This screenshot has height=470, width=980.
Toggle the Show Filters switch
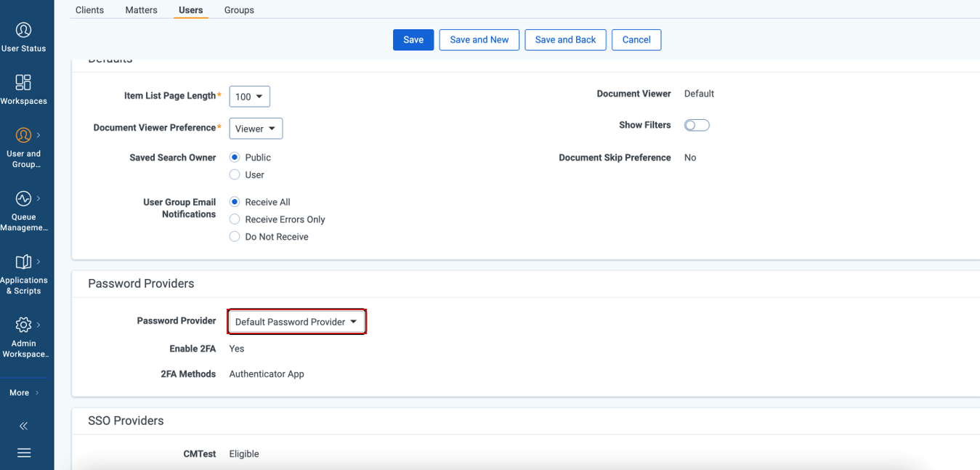coord(697,125)
